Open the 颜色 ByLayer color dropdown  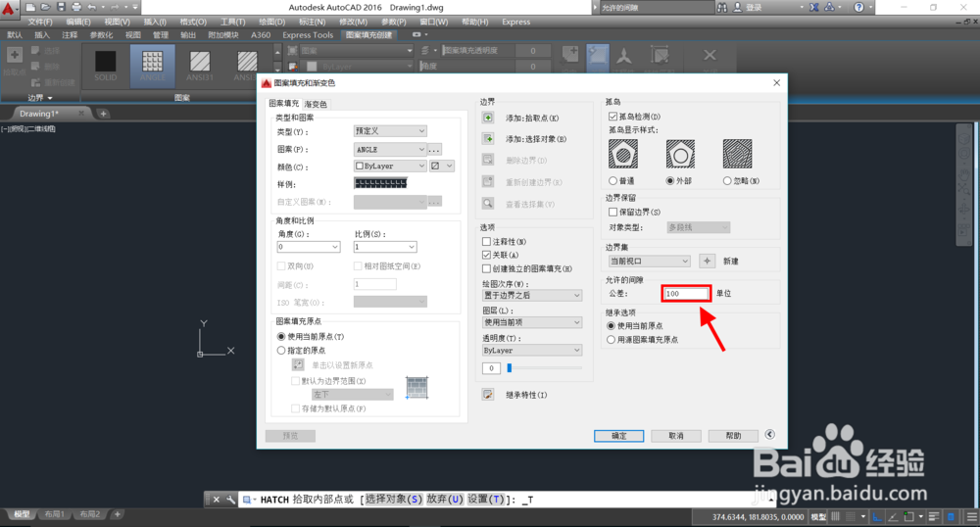pyautogui.click(x=390, y=166)
